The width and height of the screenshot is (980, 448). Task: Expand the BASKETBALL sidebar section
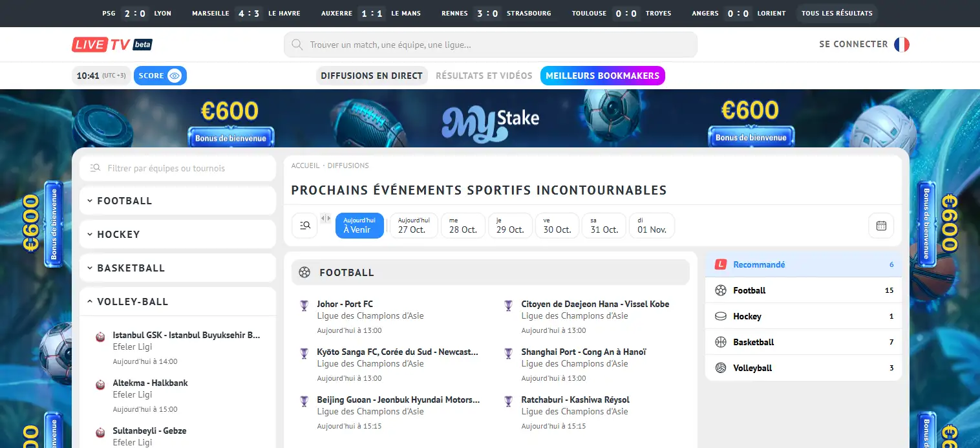tap(178, 268)
